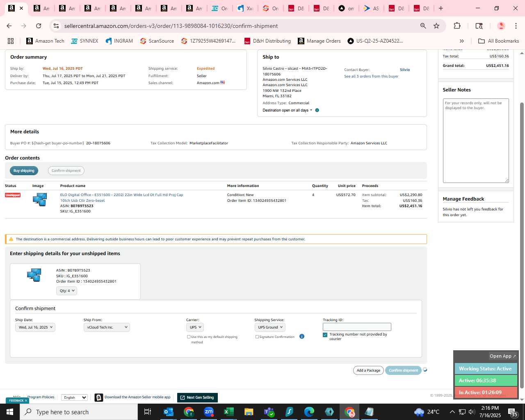Close the FEEDBACK tab with its X
525x420 pixels.
26,401
